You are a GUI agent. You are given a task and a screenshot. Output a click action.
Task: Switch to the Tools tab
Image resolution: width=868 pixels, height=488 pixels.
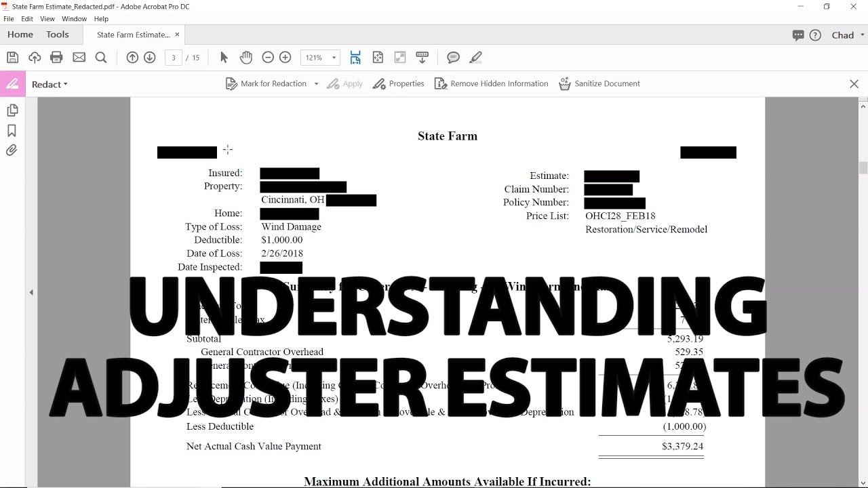click(58, 35)
